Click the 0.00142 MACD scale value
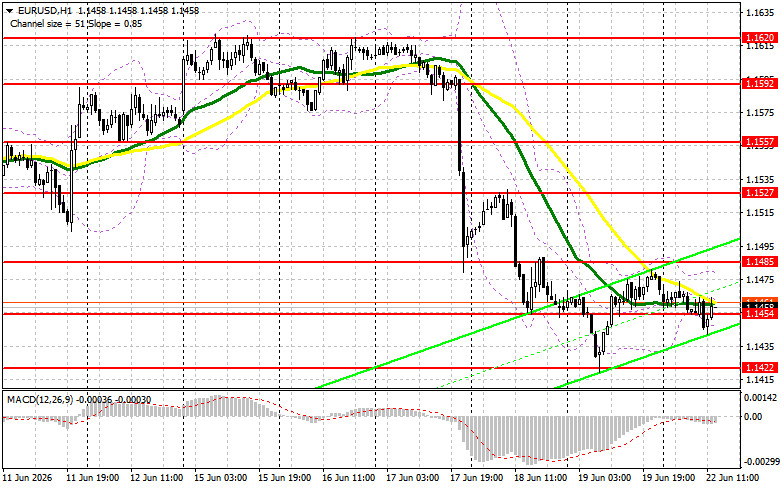 tap(761, 398)
